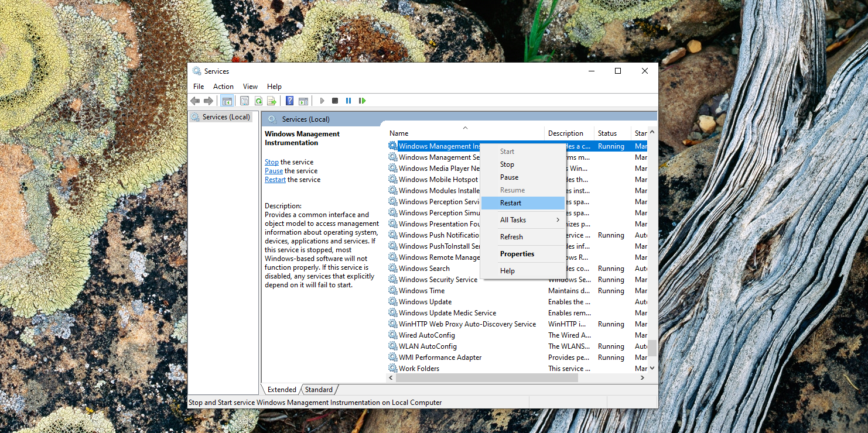
Task: Click the Refresh toolbar icon
Action: (258, 101)
